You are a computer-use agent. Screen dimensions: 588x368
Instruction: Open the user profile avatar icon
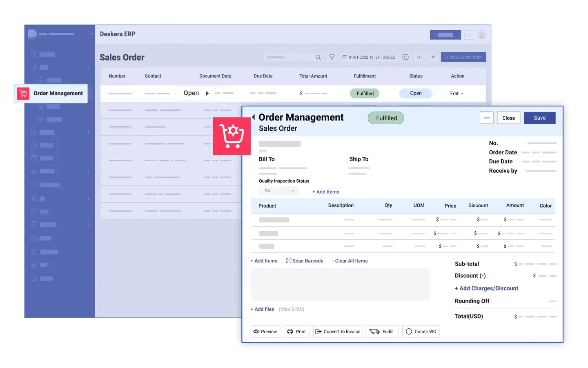481,35
